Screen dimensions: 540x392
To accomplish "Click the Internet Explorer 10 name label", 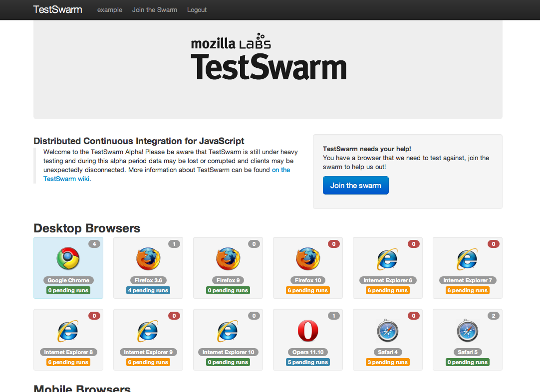I will 228,352.
